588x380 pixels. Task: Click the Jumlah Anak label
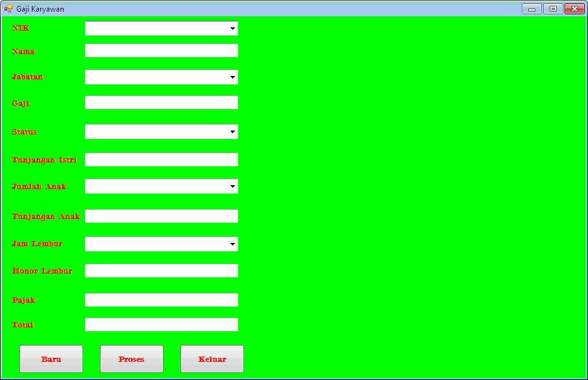(x=39, y=186)
